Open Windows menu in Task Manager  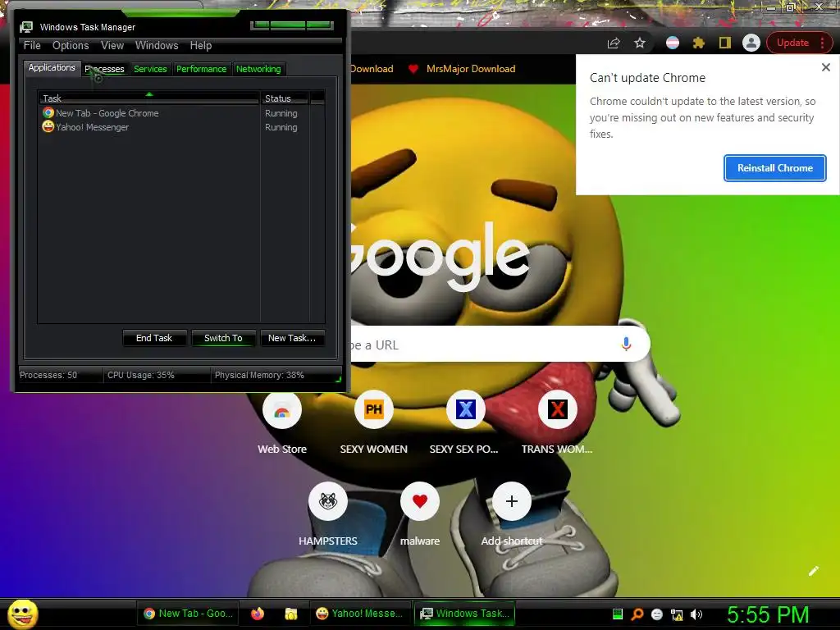tap(157, 46)
